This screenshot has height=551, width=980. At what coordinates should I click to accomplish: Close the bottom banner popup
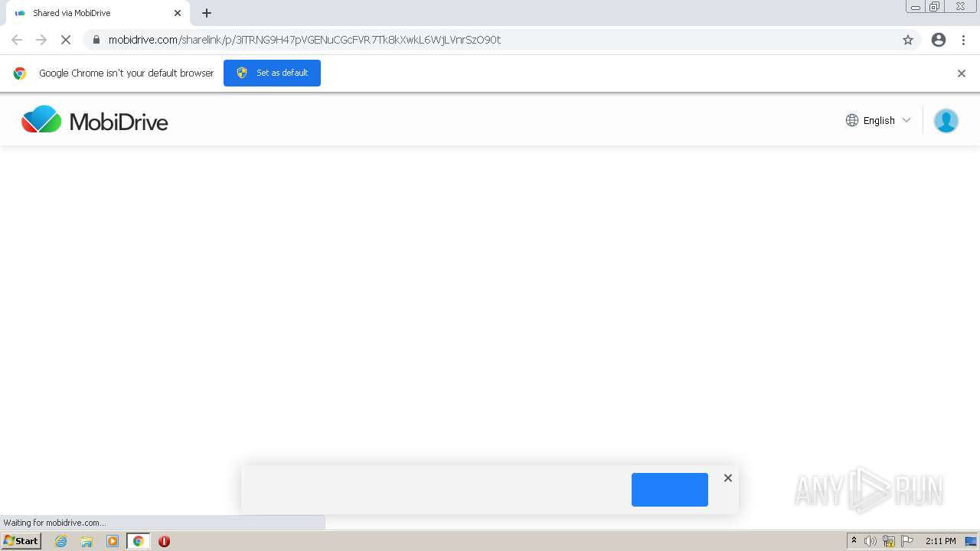(728, 478)
